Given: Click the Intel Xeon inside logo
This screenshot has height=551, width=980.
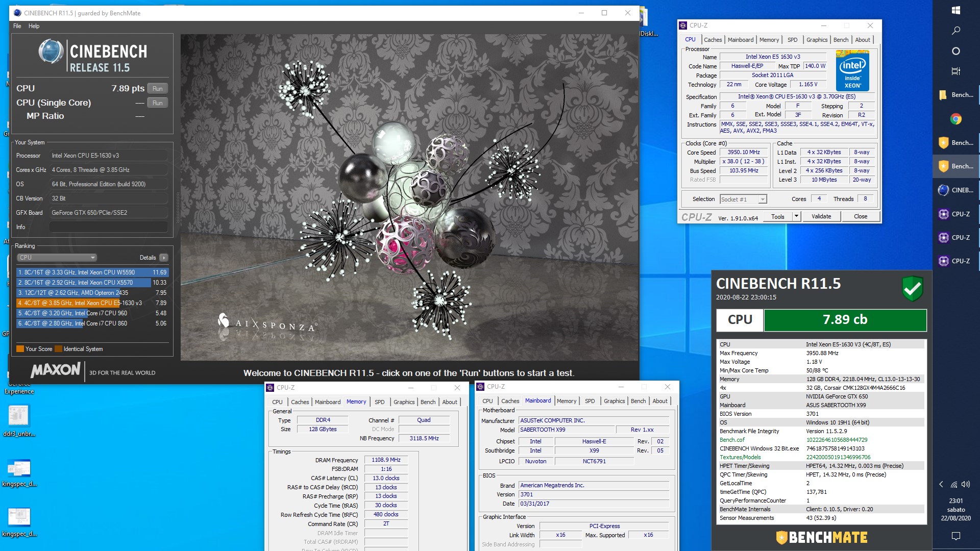Looking at the screenshot, I should pos(852,71).
